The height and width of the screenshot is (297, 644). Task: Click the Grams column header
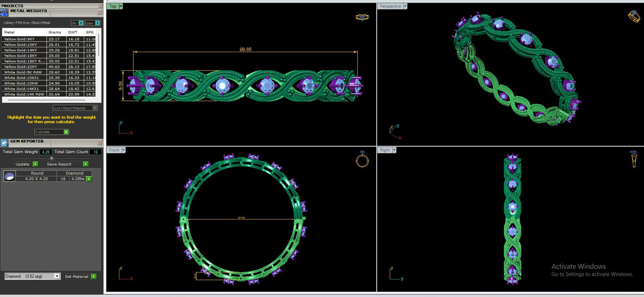pyautogui.click(x=56, y=32)
